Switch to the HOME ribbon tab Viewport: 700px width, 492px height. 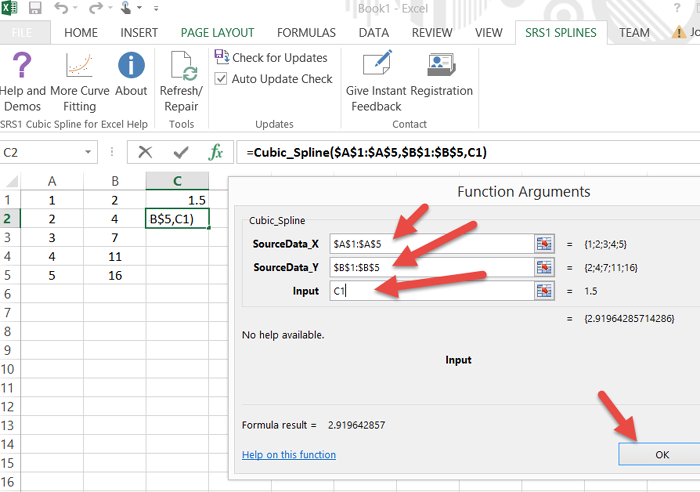[x=81, y=33]
